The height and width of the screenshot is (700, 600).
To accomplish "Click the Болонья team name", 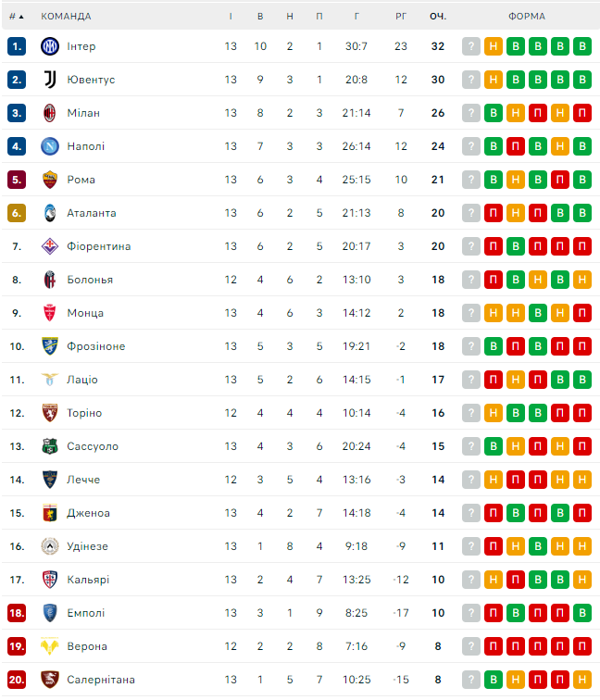I will coord(90,280).
